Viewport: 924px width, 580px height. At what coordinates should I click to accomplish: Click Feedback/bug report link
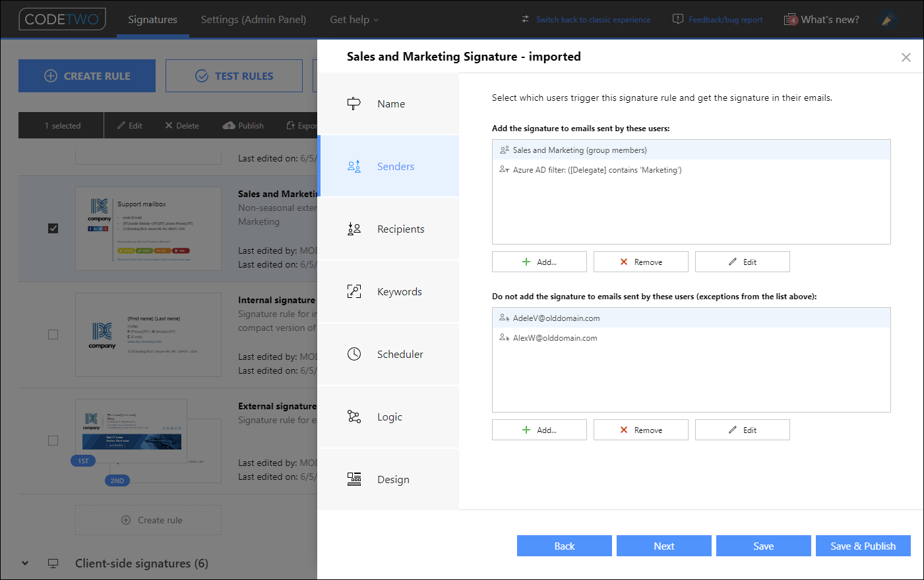pos(725,20)
